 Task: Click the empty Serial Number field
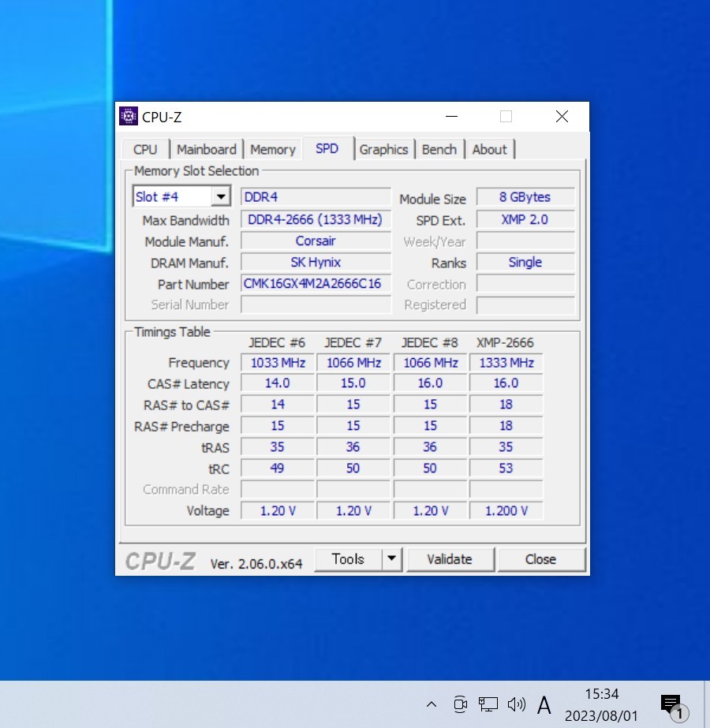click(x=316, y=304)
